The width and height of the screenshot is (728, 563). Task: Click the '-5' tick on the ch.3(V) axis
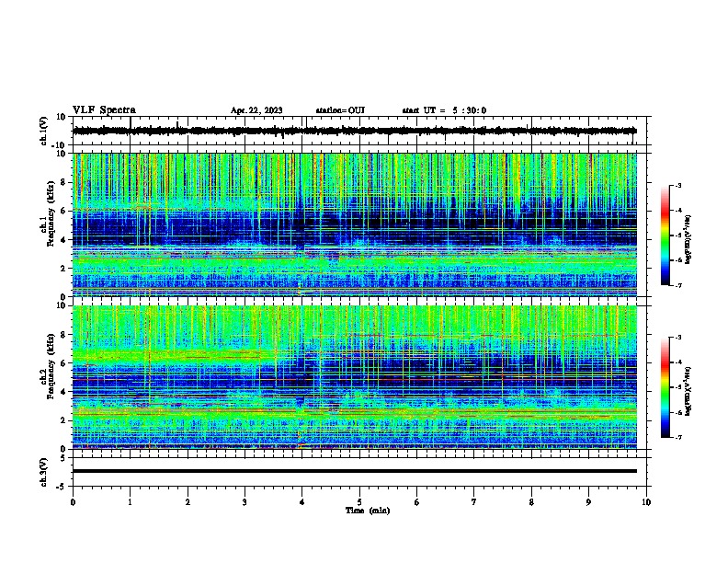[63, 487]
